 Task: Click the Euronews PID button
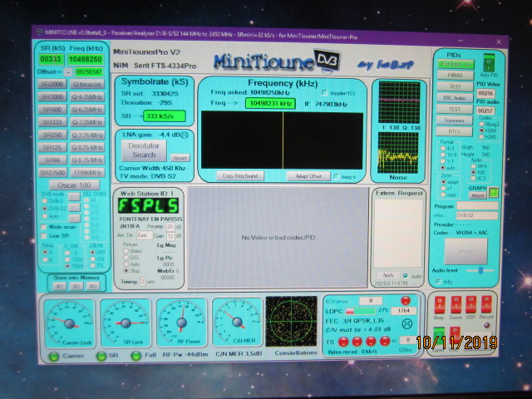coord(455,120)
